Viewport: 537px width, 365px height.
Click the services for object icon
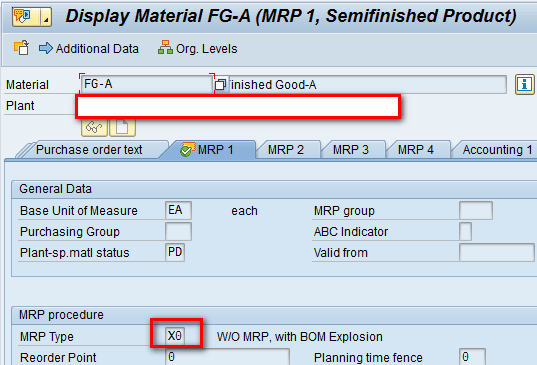point(26,16)
